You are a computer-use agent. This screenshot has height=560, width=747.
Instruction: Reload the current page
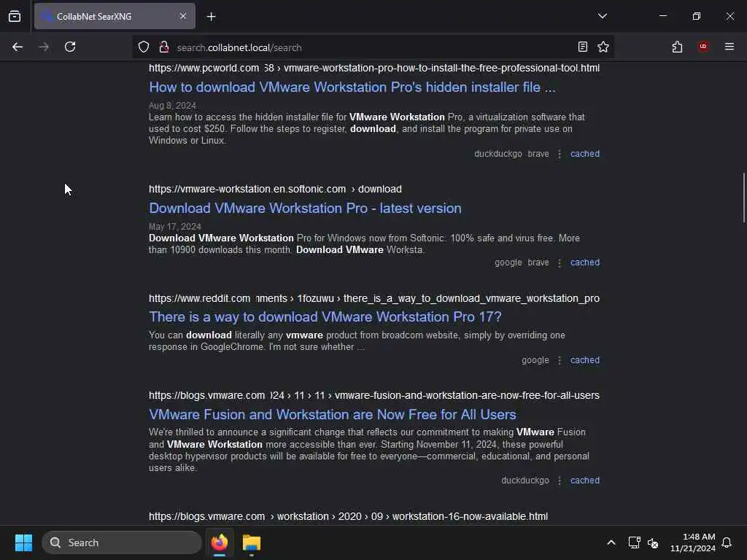70,47
